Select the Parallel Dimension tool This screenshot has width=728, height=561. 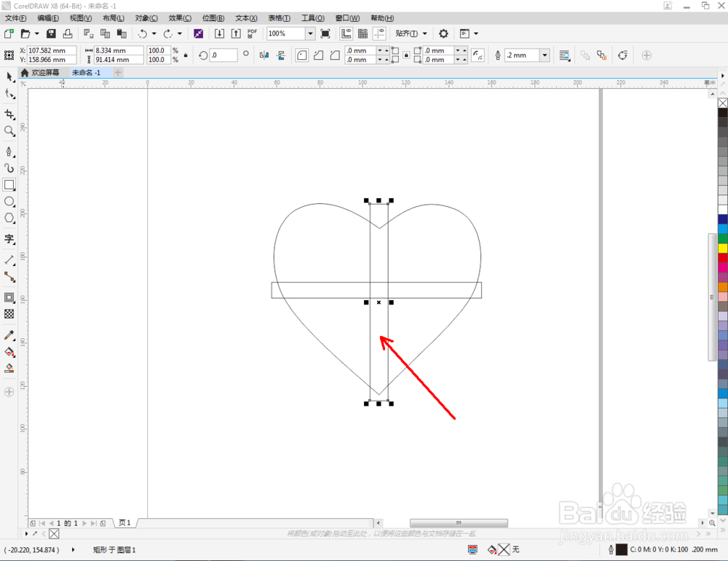9,260
